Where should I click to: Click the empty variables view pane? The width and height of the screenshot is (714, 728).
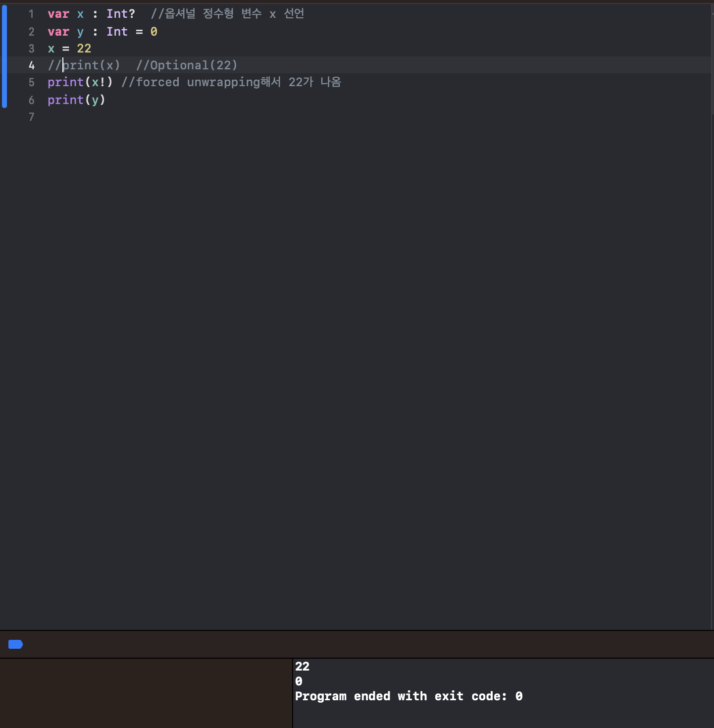146,693
